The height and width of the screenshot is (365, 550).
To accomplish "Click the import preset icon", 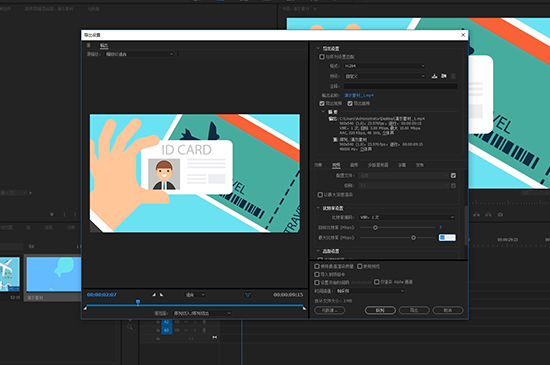I will [x=444, y=76].
